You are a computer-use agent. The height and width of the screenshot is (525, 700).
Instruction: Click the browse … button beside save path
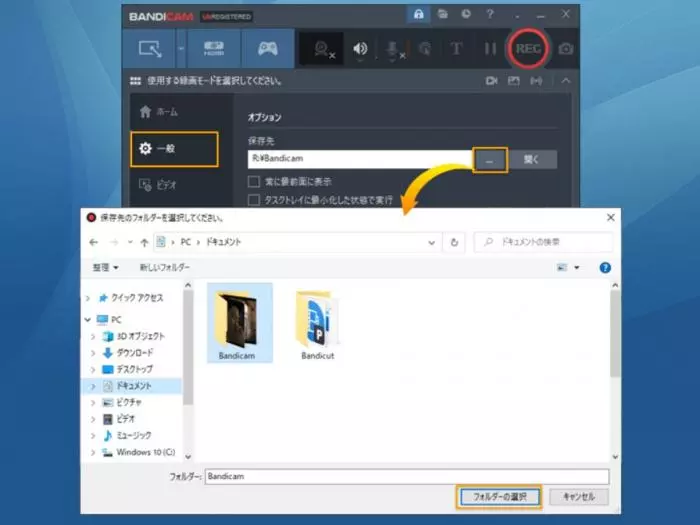(x=490, y=159)
